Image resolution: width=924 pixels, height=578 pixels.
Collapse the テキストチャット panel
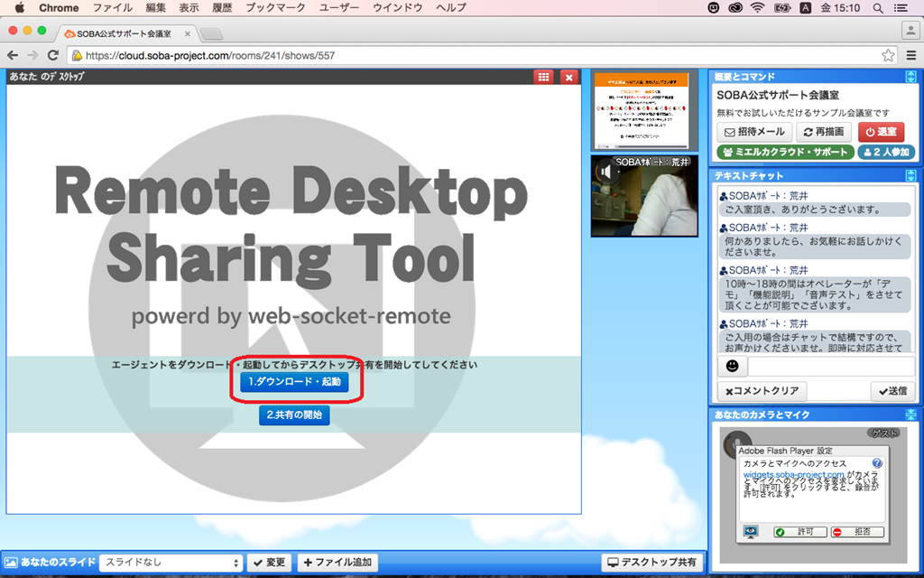point(910,176)
